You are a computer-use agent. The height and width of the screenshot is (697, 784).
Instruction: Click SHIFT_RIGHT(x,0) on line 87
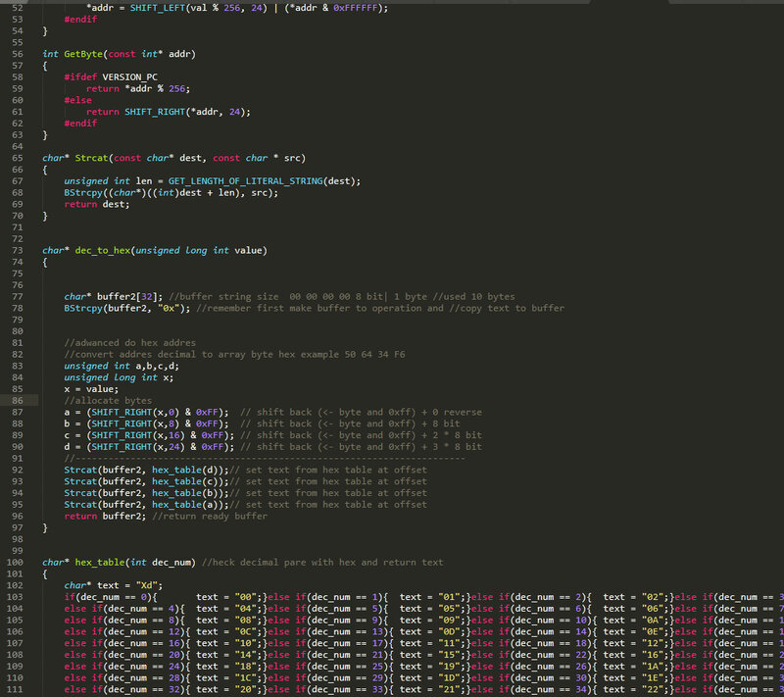135,412
